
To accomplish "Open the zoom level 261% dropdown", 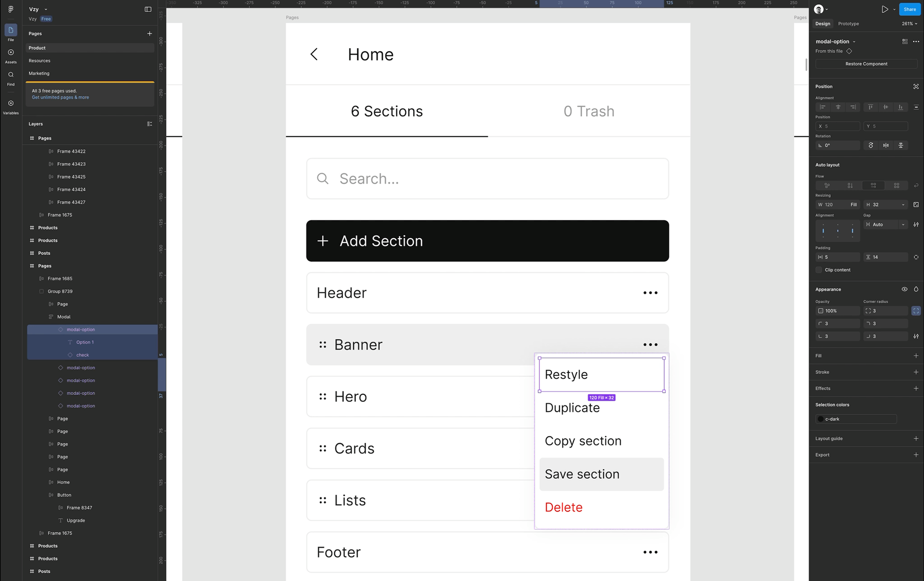I will 909,24.
